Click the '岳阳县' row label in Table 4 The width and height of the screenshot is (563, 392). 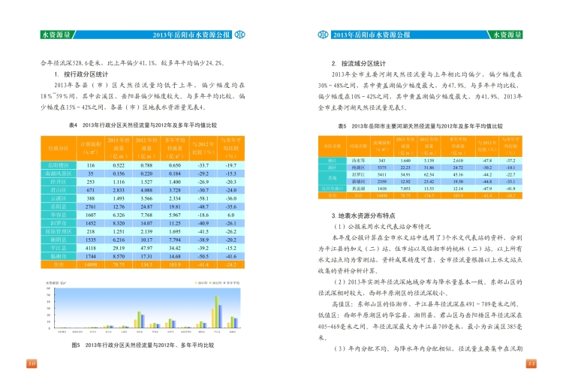[x=59, y=207]
